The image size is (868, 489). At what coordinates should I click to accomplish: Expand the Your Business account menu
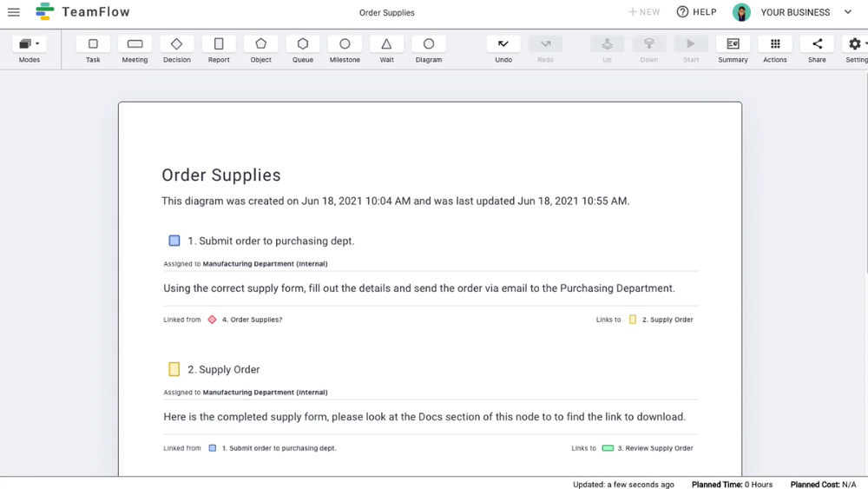point(848,12)
